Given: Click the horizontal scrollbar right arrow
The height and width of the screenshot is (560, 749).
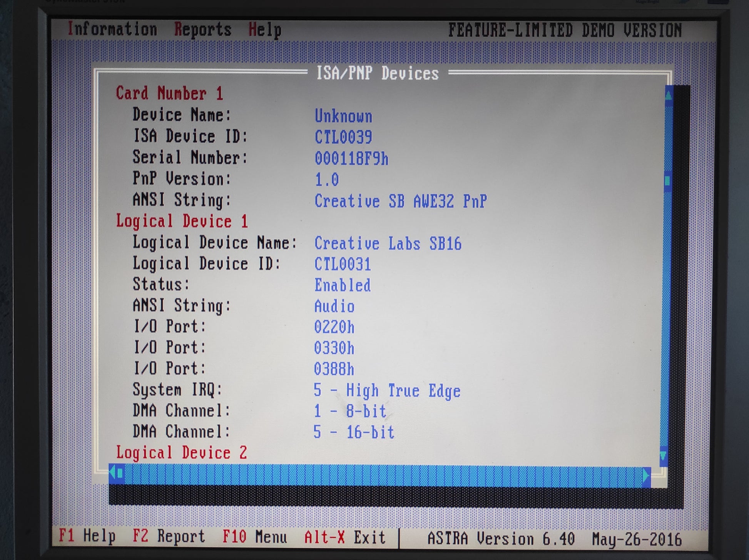Looking at the screenshot, I should tap(646, 476).
